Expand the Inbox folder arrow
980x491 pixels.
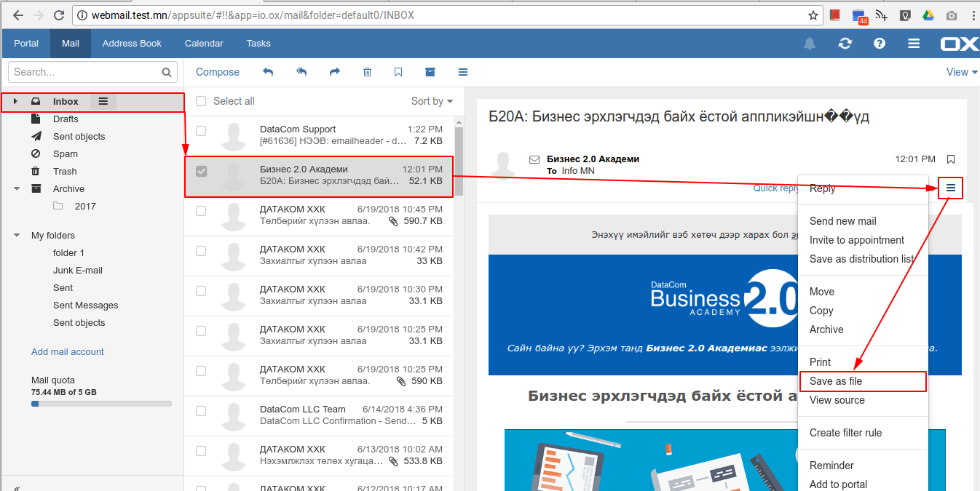click(x=15, y=101)
